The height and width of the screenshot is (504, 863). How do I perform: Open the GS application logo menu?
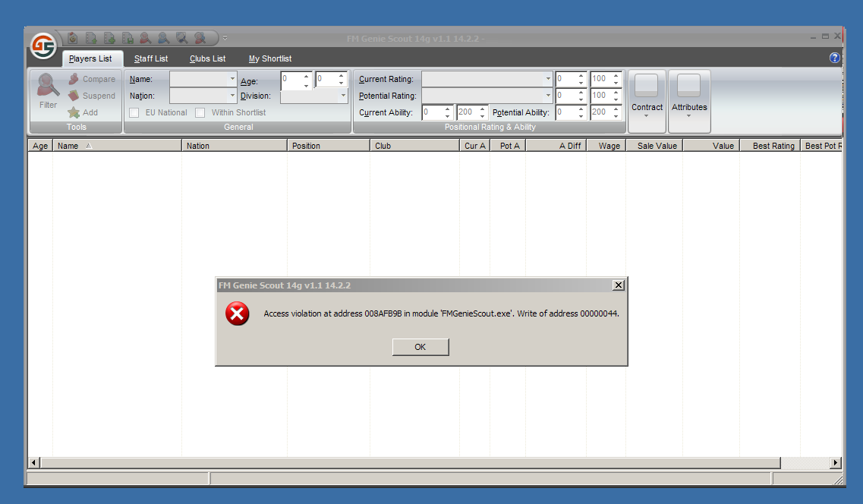coord(43,46)
